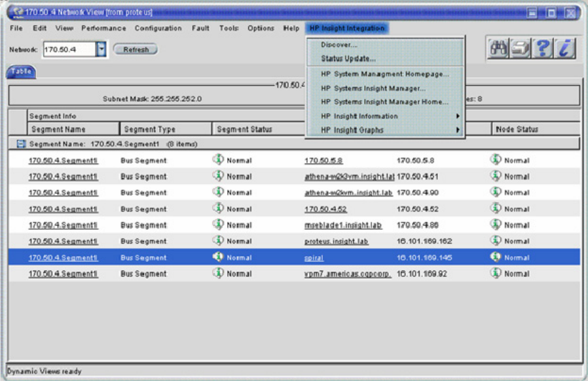This screenshot has height=381, width=588.
Task: Open segment link in the spiral row
Action: [63, 258]
